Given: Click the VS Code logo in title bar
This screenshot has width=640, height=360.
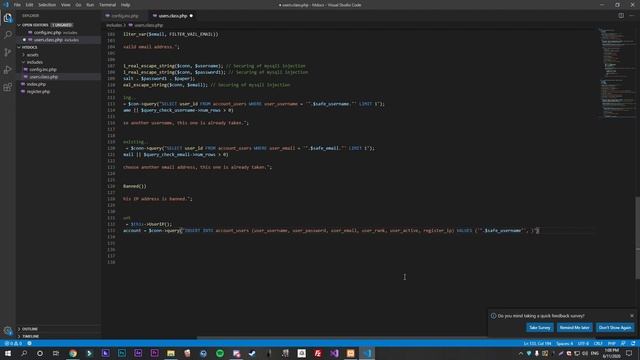Looking at the screenshot, I should (x=6, y=5).
